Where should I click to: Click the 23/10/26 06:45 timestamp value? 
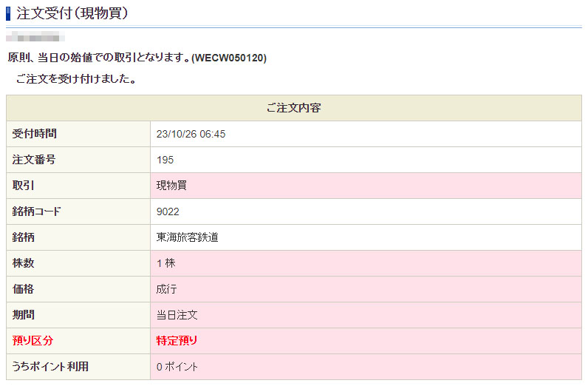pos(191,134)
